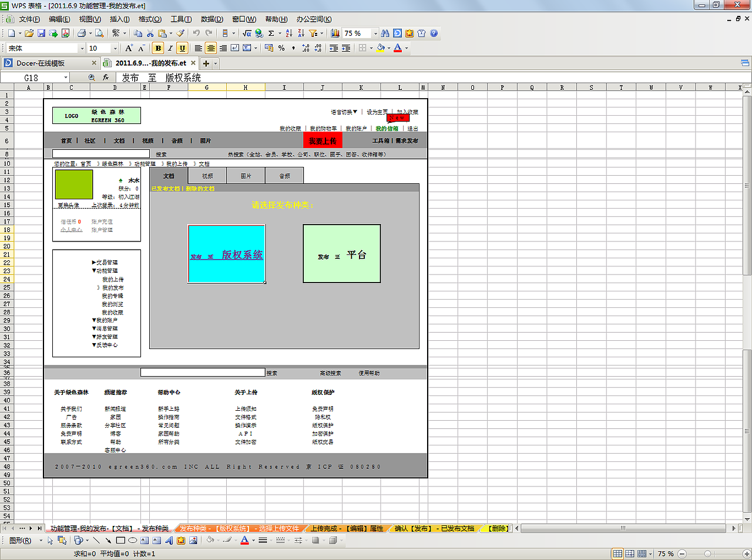Click zoom in plus button on status bar
Image resolution: width=752 pixels, height=560 pixels.
(x=746, y=554)
